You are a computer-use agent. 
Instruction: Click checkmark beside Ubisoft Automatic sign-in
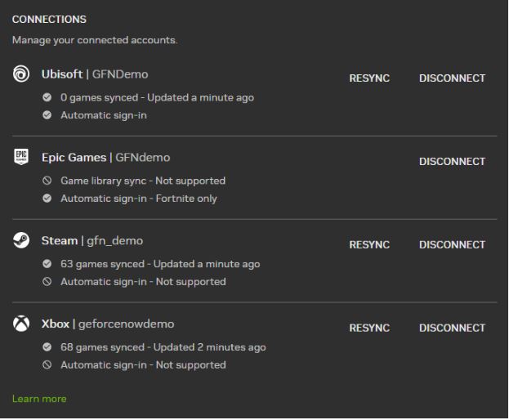point(47,115)
